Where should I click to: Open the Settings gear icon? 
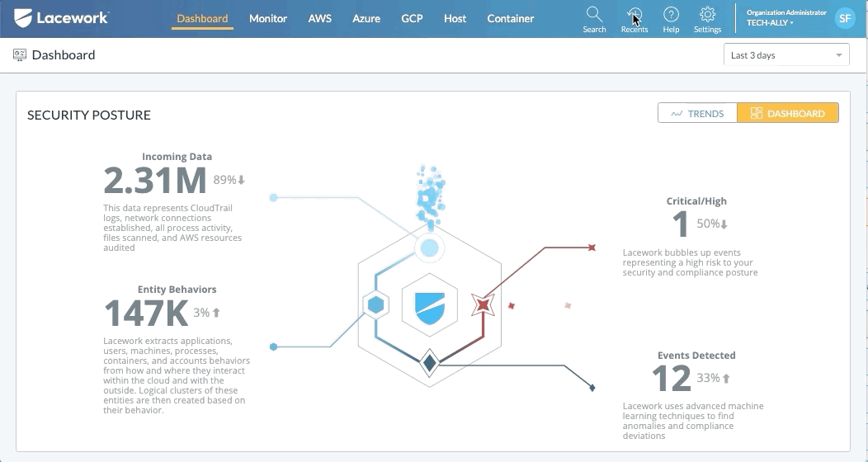tap(707, 15)
